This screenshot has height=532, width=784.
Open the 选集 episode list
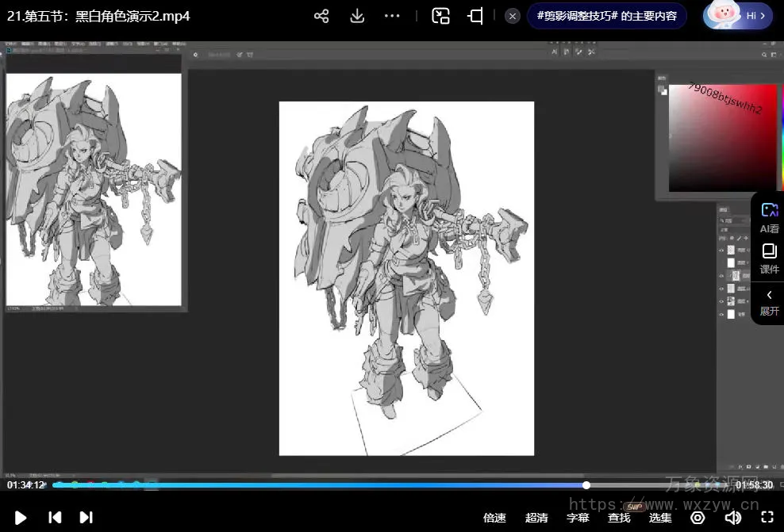660,518
